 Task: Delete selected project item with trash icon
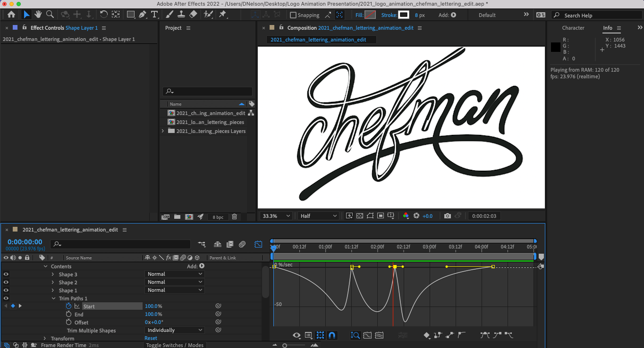tap(235, 217)
